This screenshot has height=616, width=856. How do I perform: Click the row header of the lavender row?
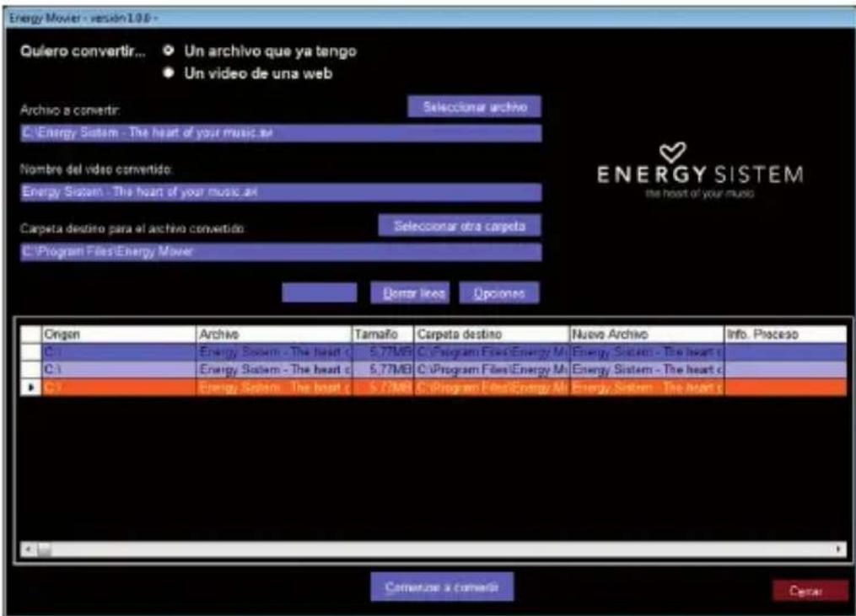[30, 370]
